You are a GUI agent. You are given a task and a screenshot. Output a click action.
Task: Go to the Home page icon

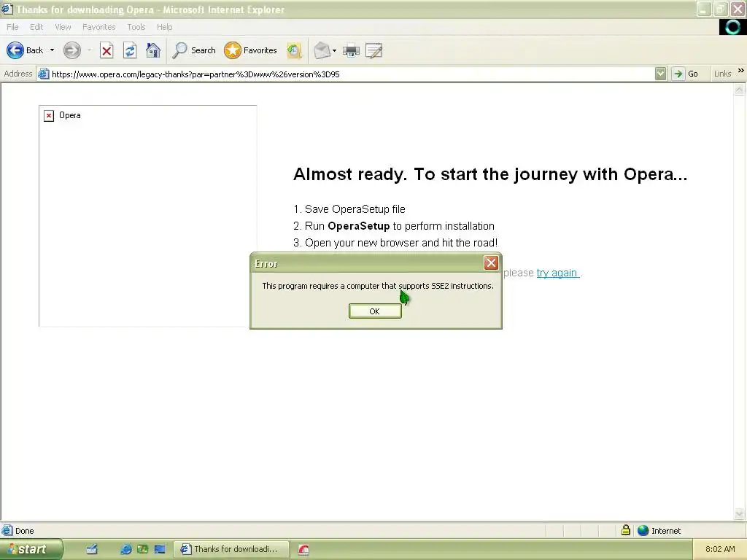[153, 50]
